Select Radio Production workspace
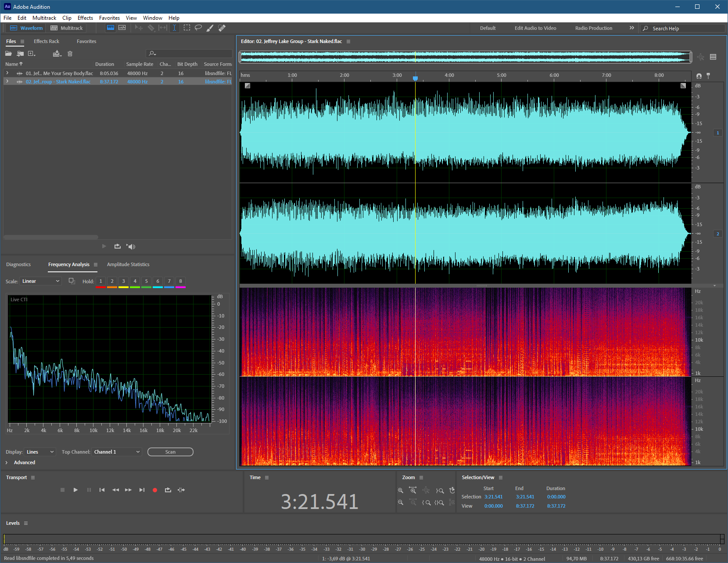The image size is (728, 563). 594,28
